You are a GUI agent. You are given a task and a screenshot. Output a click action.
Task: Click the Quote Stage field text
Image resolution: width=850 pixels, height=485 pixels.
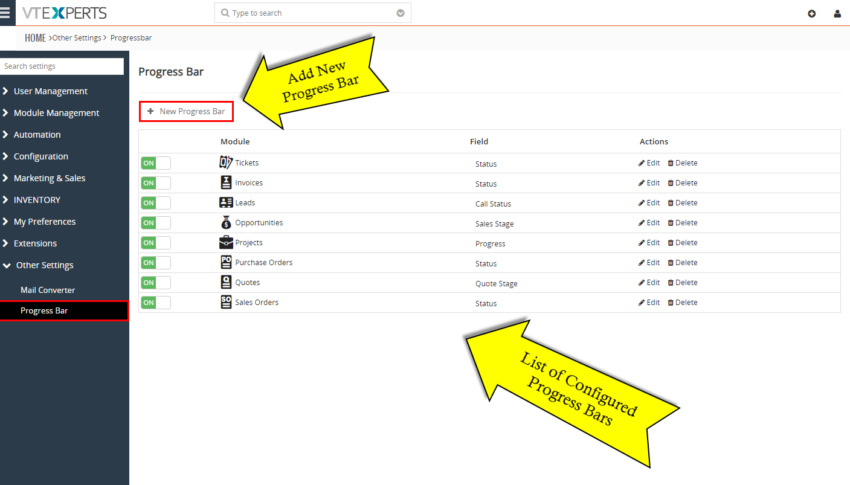pos(497,283)
